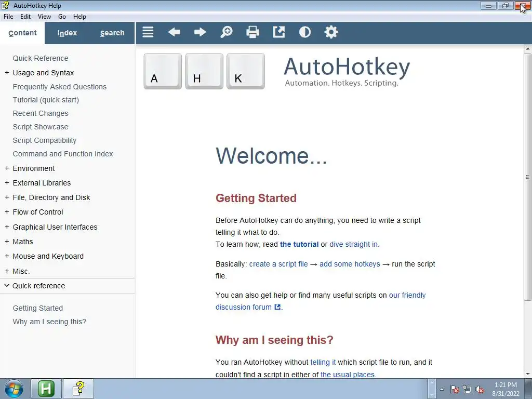Expand the Usage and Syntax section
This screenshot has width=532, height=399.
click(x=7, y=73)
